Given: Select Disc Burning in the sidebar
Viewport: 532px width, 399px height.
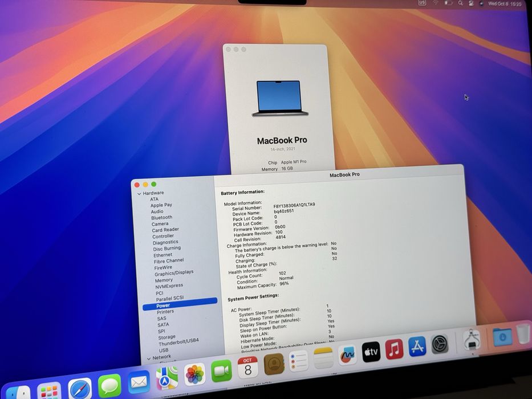Looking at the screenshot, I should pyautogui.click(x=166, y=249).
